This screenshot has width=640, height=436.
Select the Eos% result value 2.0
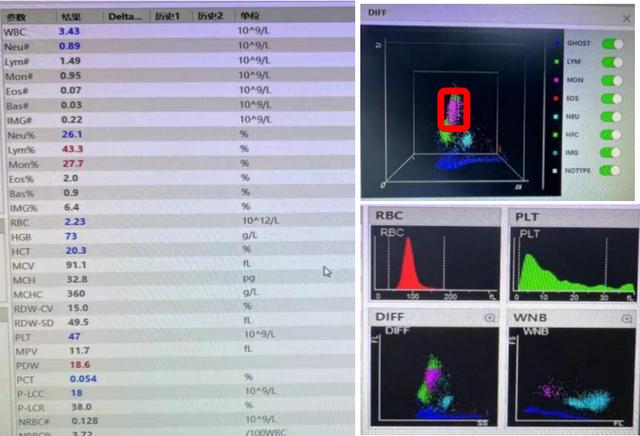tap(71, 178)
